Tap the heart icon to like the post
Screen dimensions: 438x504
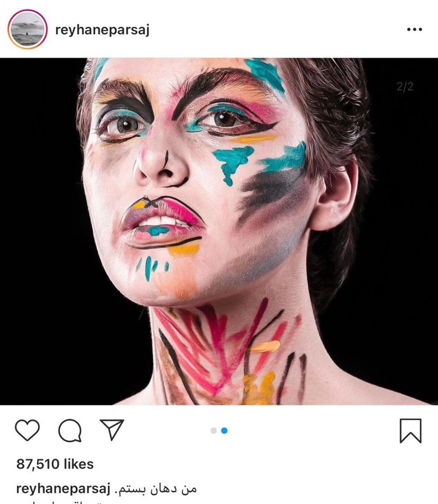coord(27,431)
